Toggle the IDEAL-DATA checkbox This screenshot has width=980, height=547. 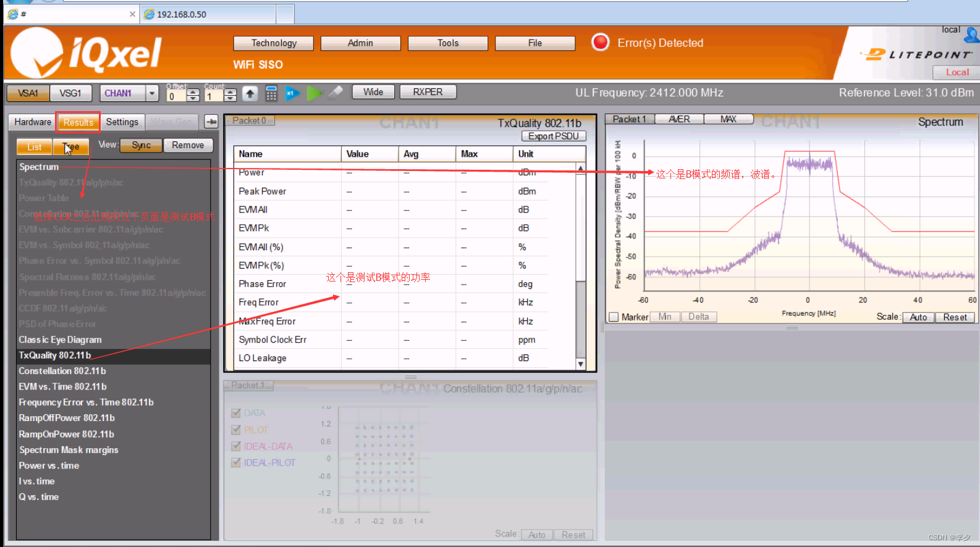coord(235,446)
